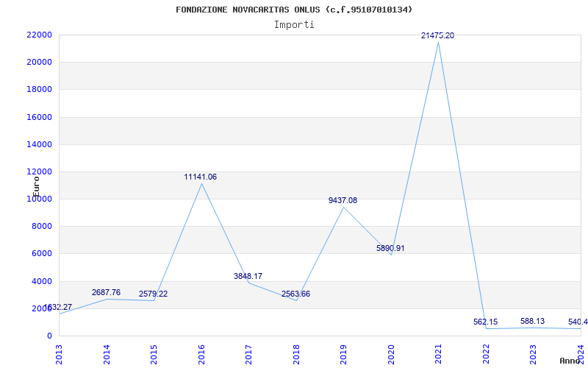Viewport: 588px width, 368px height.
Task: Select the year 2021 axis label
Action: click(438, 354)
